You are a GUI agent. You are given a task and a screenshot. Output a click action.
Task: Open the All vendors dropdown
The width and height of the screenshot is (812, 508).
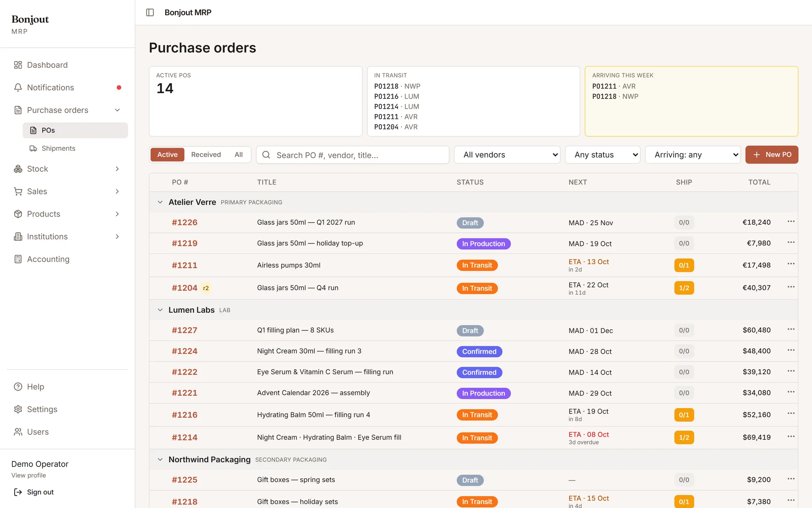(x=507, y=155)
